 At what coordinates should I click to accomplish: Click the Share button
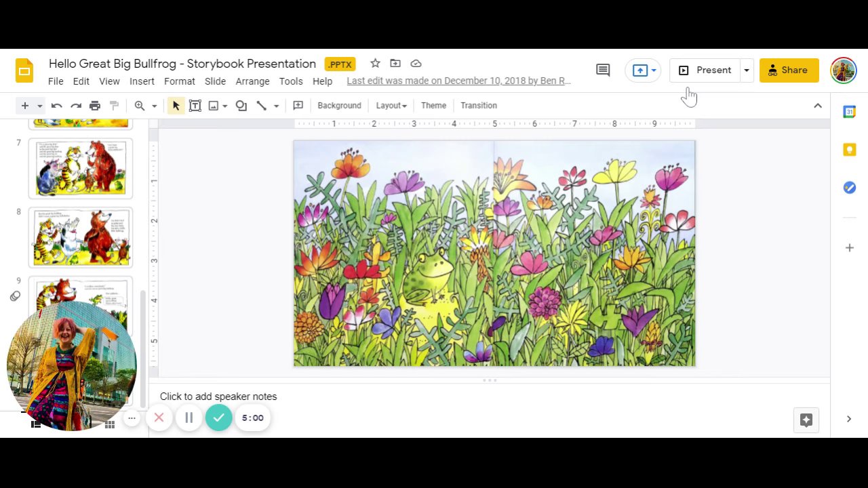(x=789, y=70)
